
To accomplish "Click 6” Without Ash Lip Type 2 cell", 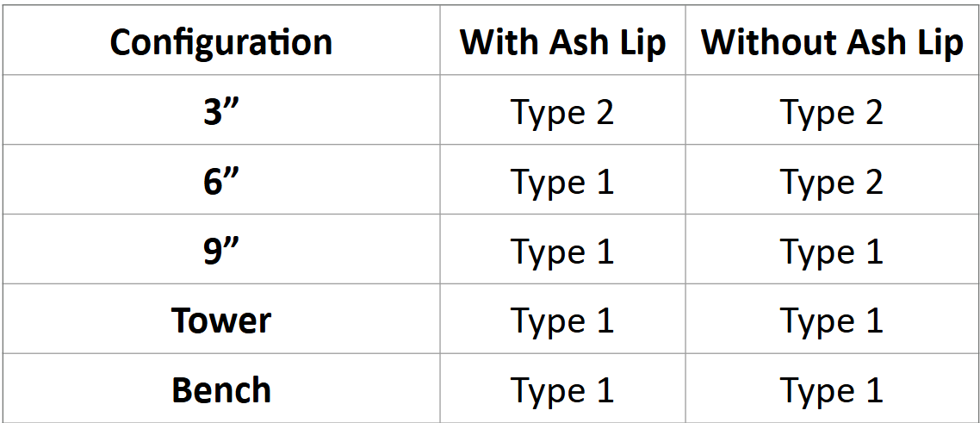I will pyautogui.click(x=832, y=182).
